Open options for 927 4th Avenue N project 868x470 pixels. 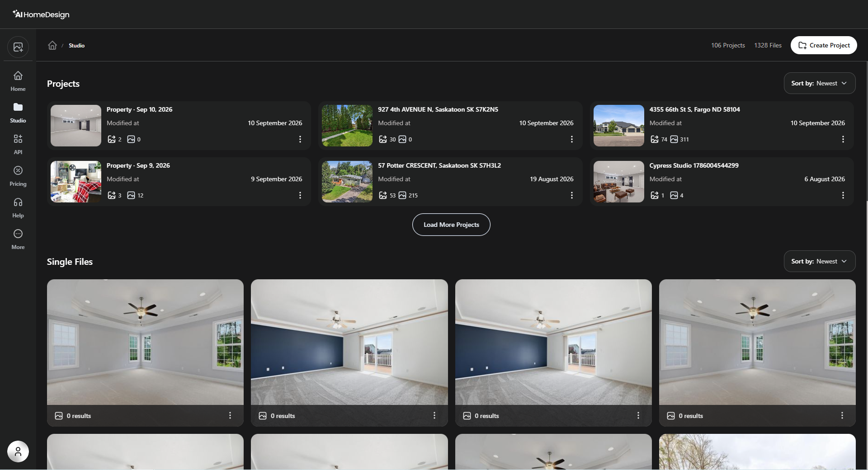(572, 139)
